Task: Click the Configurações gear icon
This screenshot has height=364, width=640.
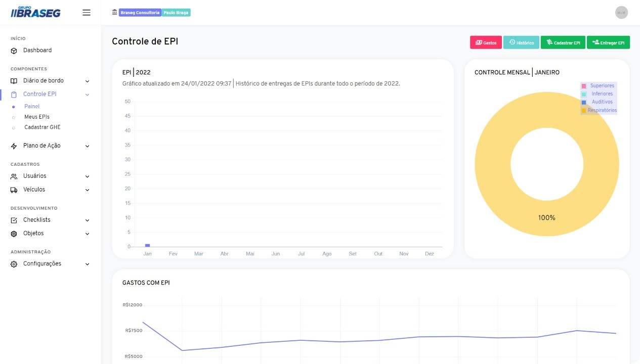Action: click(x=14, y=264)
